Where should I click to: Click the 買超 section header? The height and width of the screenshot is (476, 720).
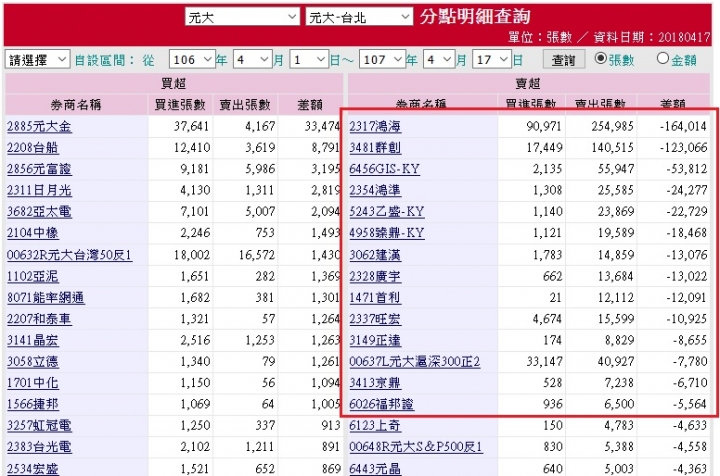(174, 84)
